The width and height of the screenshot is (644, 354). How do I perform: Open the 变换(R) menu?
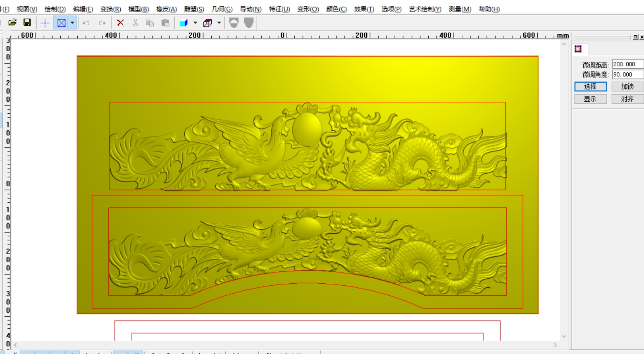tap(111, 9)
